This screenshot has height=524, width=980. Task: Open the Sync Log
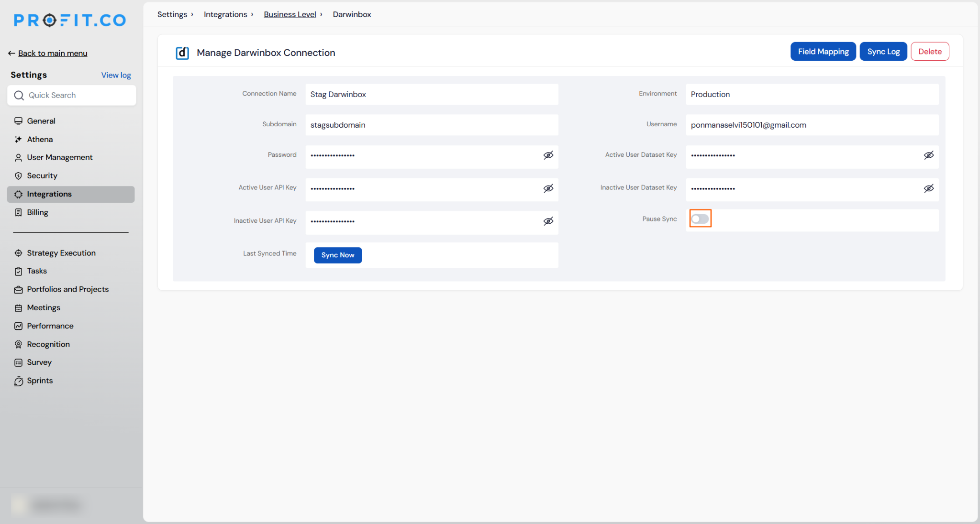click(883, 52)
